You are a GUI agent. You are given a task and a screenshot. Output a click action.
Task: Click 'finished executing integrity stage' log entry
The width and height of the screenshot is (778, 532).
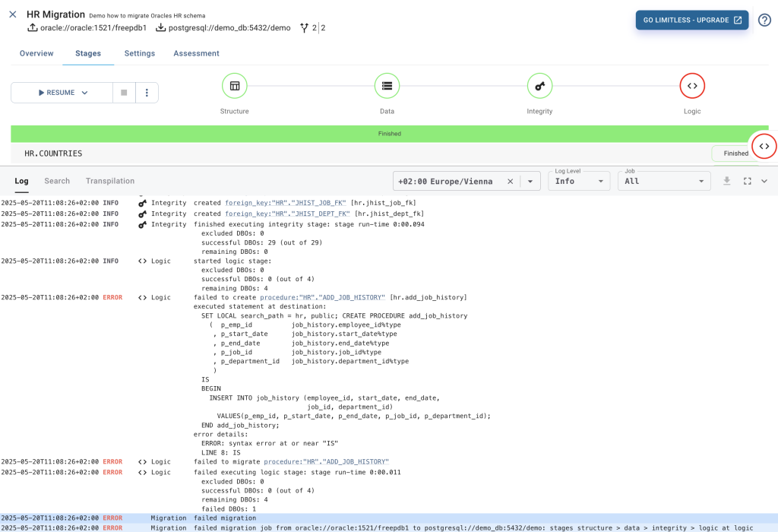coord(309,224)
